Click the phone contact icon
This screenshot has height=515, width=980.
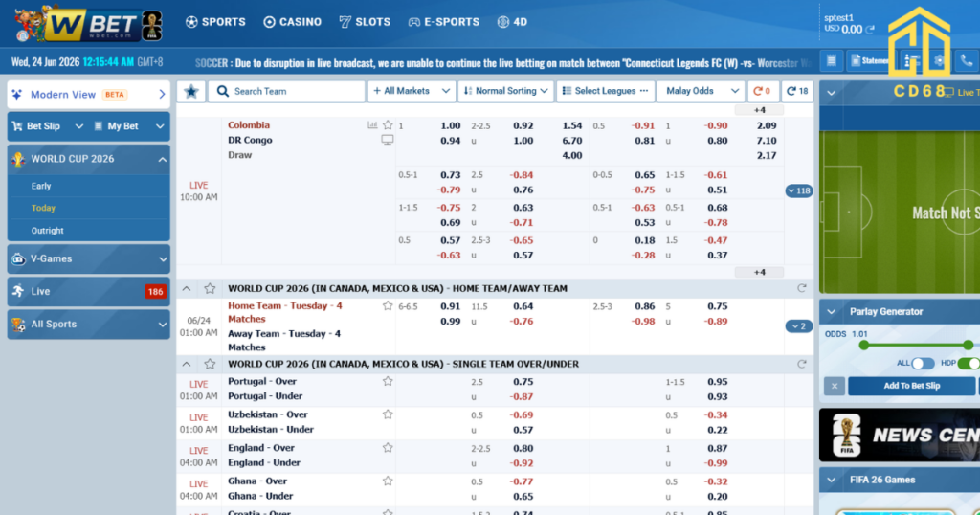[967, 60]
